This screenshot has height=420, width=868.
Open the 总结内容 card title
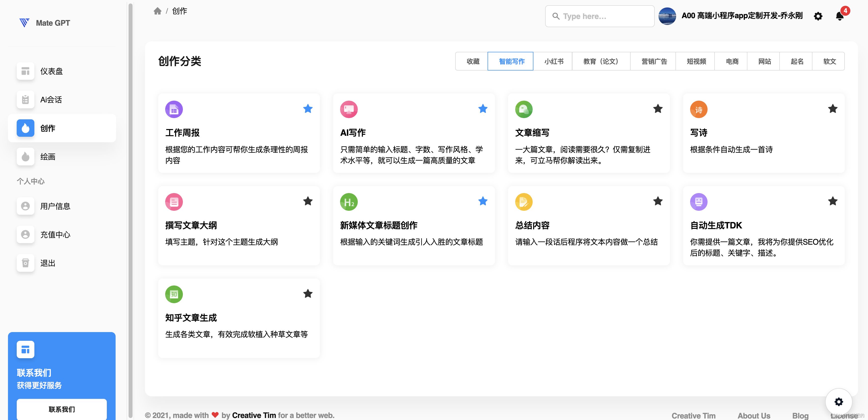coord(532,225)
